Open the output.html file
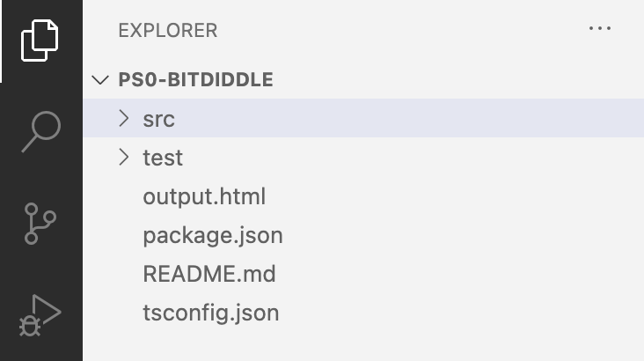 click(x=204, y=196)
